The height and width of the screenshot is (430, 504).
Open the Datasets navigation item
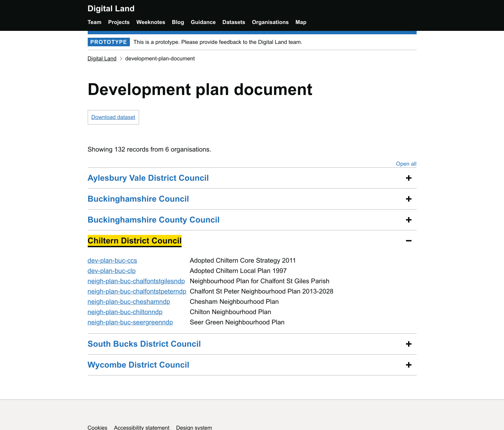(x=234, y=22)
